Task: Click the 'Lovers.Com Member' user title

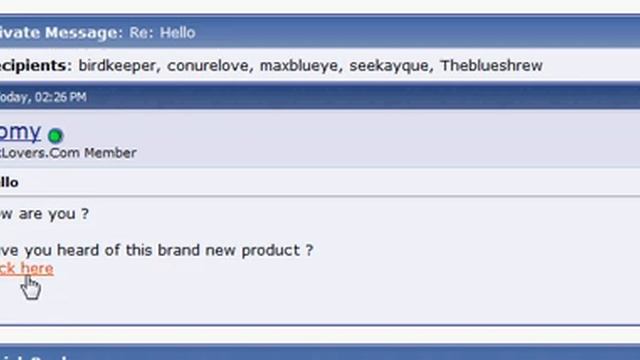Action: [x=68, y=153]
